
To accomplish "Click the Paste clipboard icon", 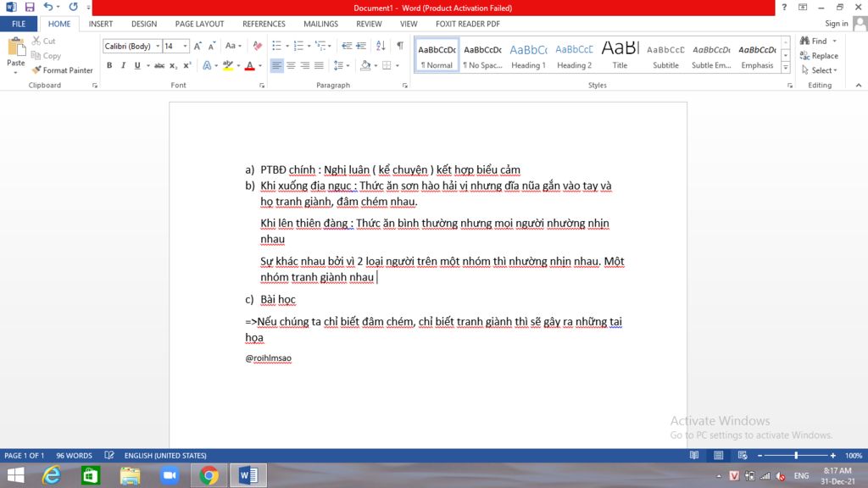I will (x=15, y=48).
